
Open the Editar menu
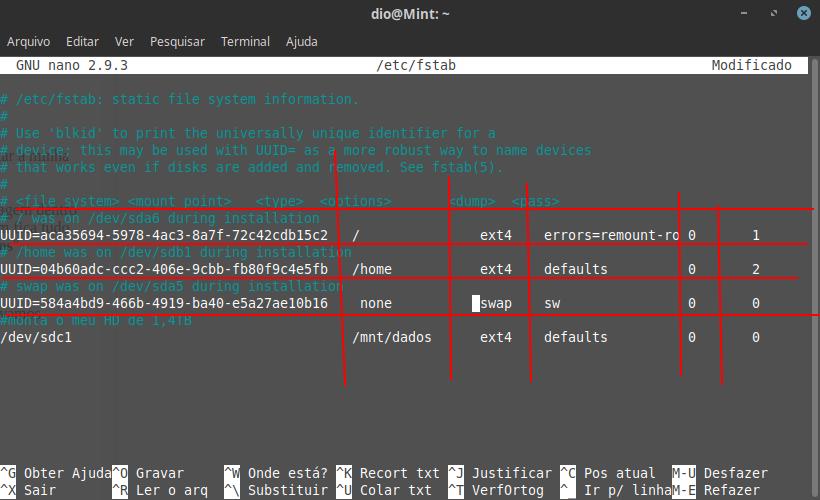[x=82, y=42]
